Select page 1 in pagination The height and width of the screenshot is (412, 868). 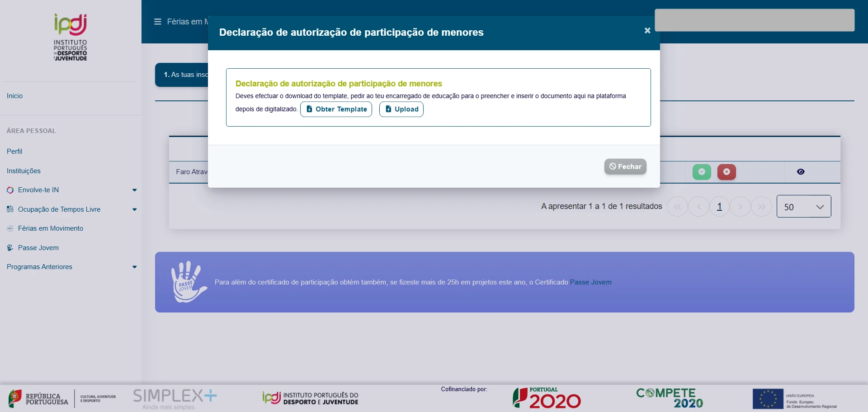tap(719, 207)
